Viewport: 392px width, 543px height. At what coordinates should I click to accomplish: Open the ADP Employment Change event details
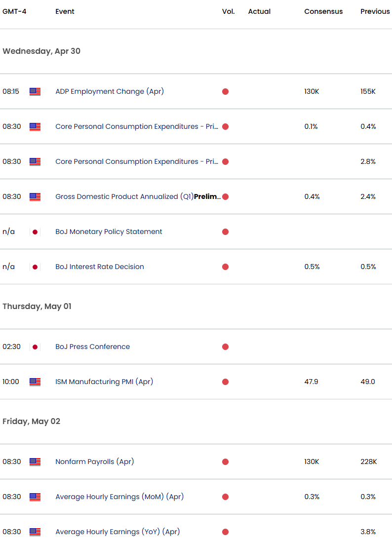coord(109,91)
